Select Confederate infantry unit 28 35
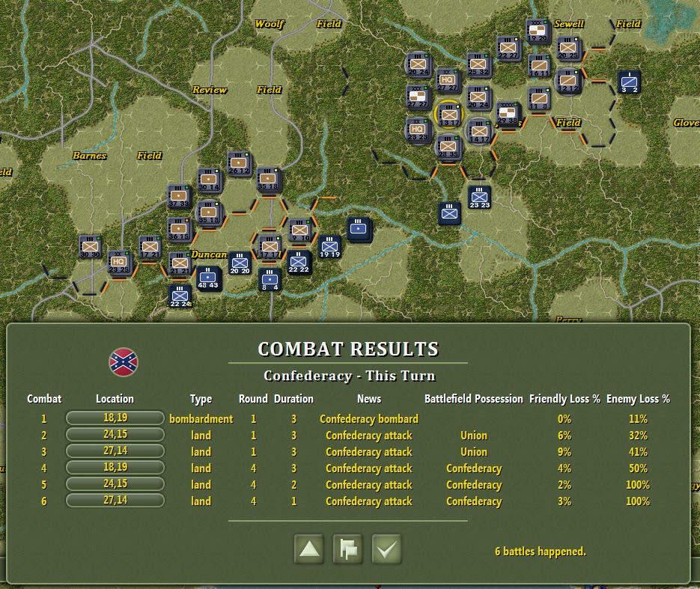Screen dimensions: 700x589 (448, 147)
